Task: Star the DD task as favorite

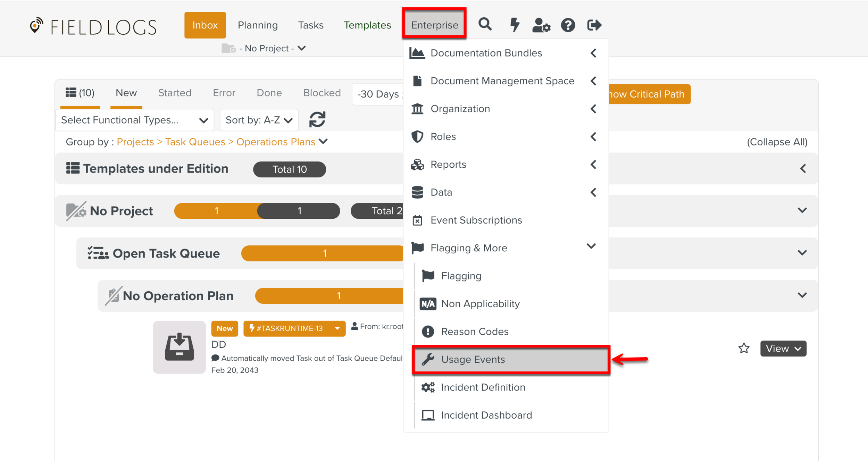Action: (x=744, y=348)
